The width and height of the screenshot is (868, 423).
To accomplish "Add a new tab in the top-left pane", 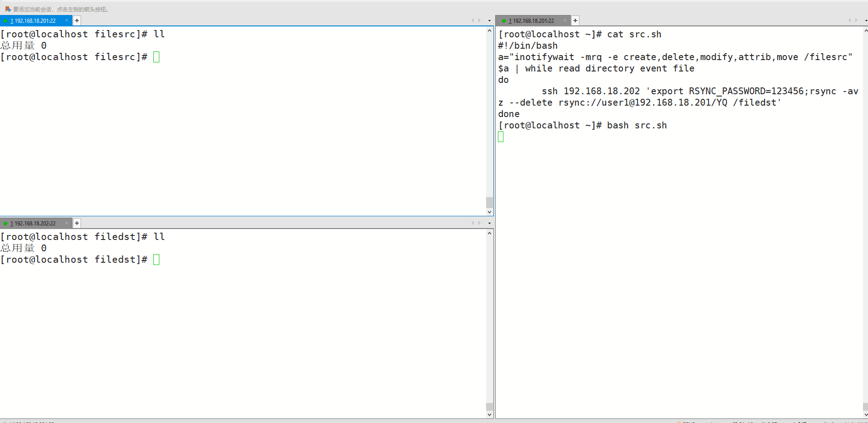I will click(77, 20).
